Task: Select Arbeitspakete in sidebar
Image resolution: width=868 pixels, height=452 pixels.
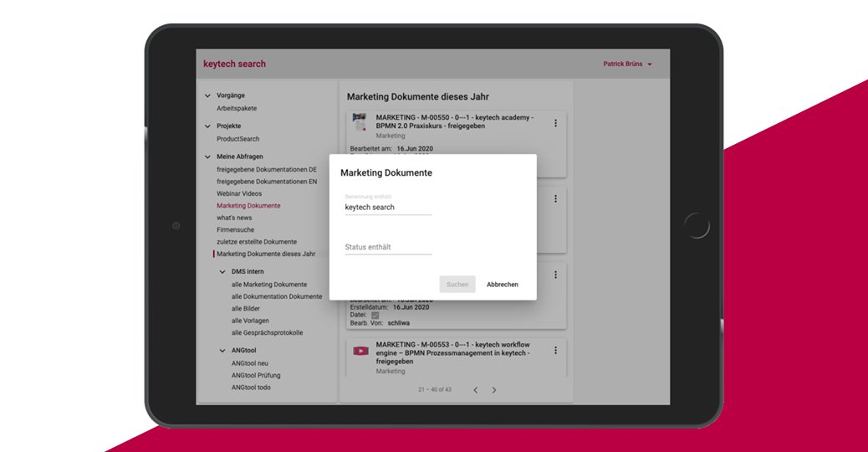Action: tap(237, 108)
